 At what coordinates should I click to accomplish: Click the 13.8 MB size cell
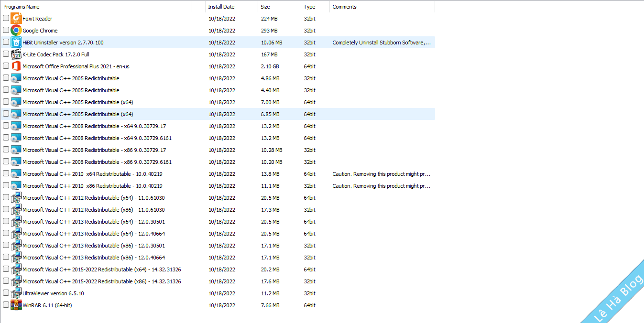tap(270, 174)
